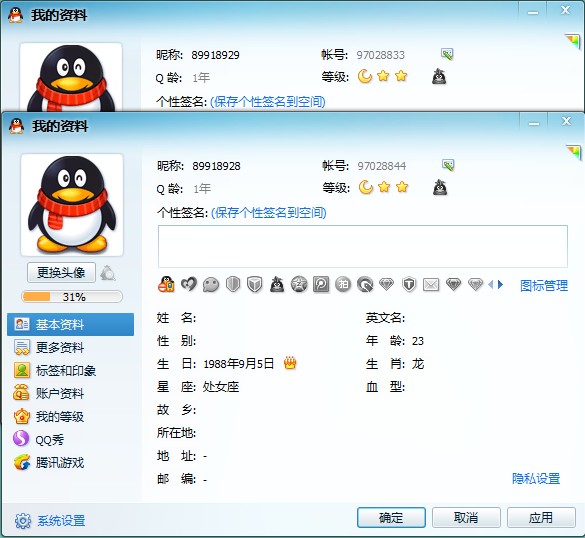Close the back 我的资料 window
This screenshot has width=585, height=538.
tap(566, 10)
